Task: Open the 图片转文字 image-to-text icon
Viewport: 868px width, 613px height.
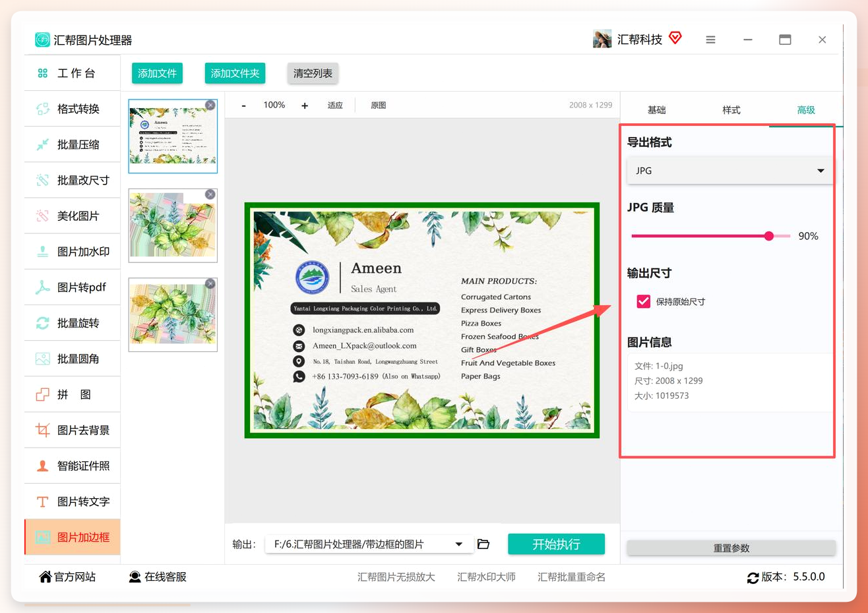Action: (43, 502)
